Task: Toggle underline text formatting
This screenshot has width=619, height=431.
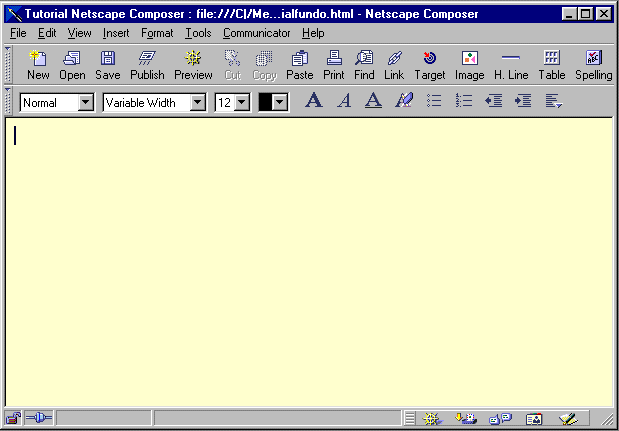Action: [x=373, y=101]
